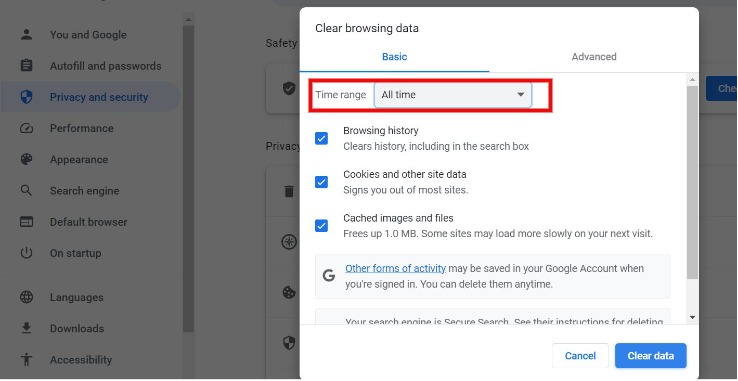Open the Time range dropdown
The width and height of the screenshot is (738, 381).
point(453,95)
